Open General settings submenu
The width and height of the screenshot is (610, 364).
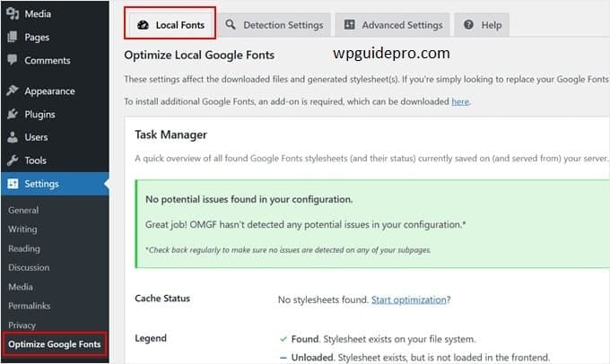pos(23,210)
